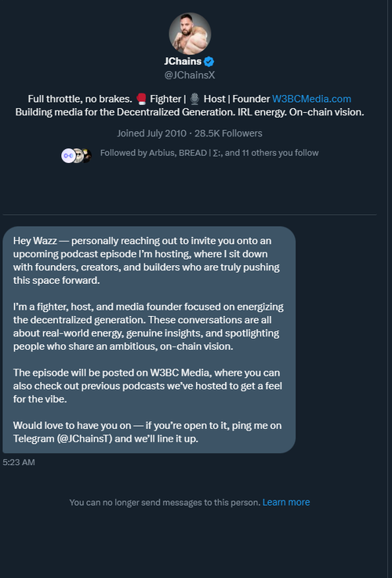Click the 28.5K Followers count

click(x=228, y=133)
